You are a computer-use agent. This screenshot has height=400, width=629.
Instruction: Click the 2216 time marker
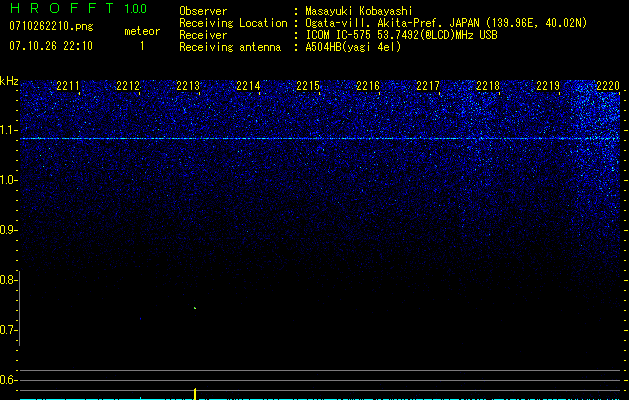(x=368, y=85)
